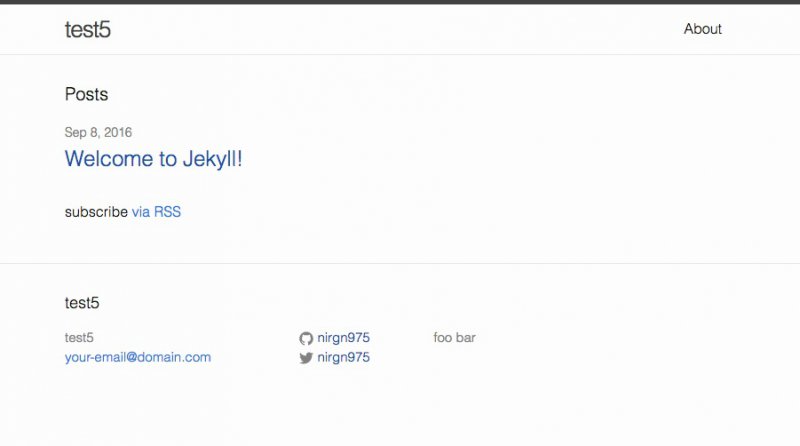Image resolution: width=800 pixels, height=446 pixels.
Task: Click the divider line above footer
Action: click(400, 263)
